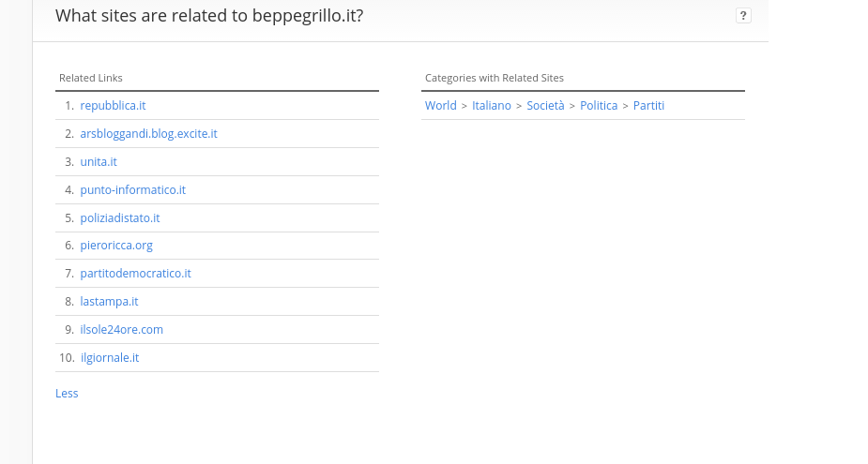Click the related sites section heading

pos(209,16)
